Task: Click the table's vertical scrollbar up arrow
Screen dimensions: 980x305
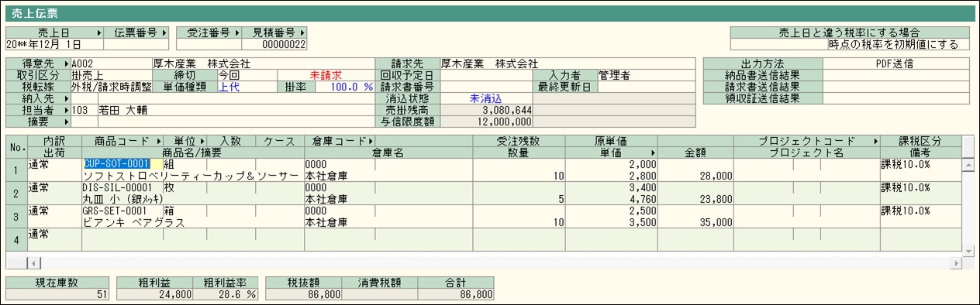Action: click(968, 164)
